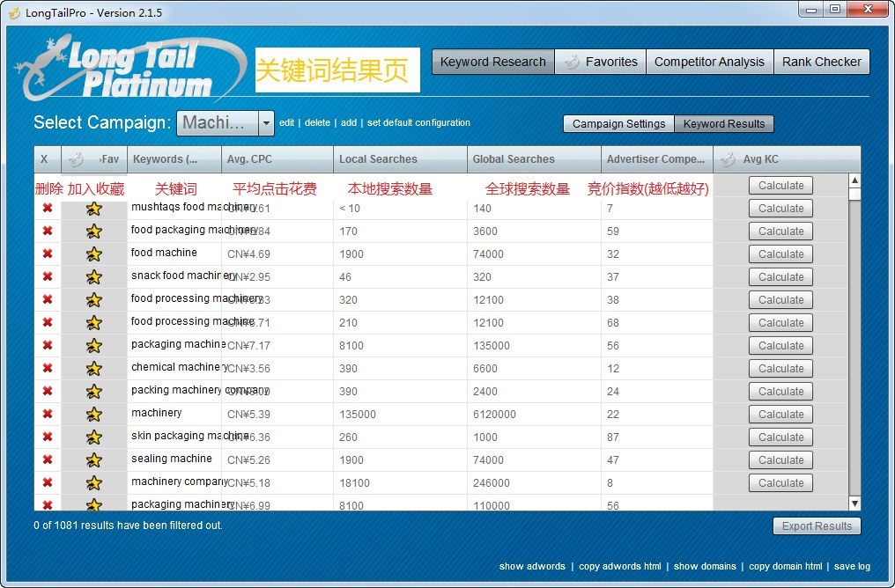Click the Fav column header
The width and height of the screenshot is (895, 588).
(x=94, y=159)
